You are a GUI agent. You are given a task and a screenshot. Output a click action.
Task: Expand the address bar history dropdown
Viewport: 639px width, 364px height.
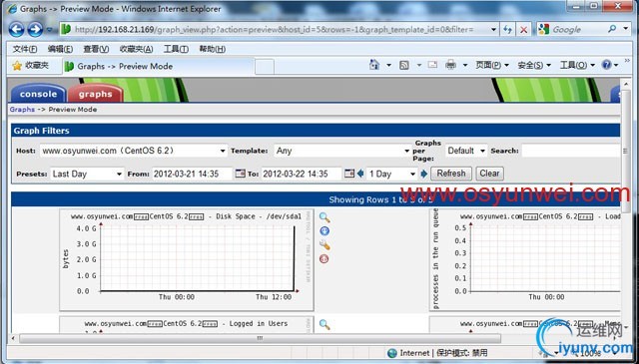pos(493,29)
